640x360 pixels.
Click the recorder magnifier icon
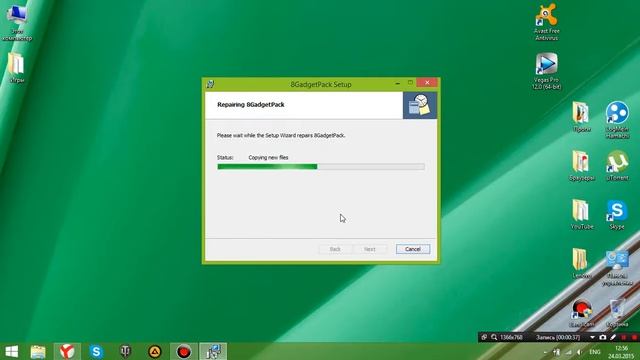494,338
